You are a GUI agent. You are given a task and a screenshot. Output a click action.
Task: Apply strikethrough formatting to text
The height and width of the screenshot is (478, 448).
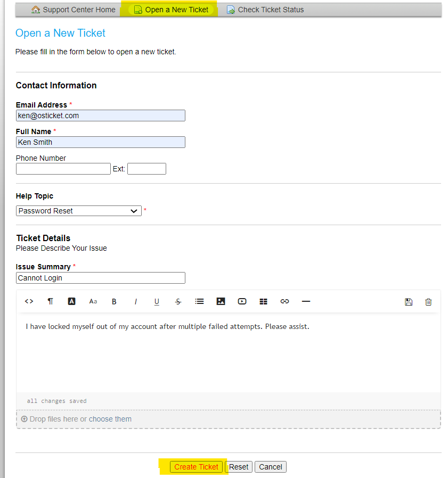point(178,301)
